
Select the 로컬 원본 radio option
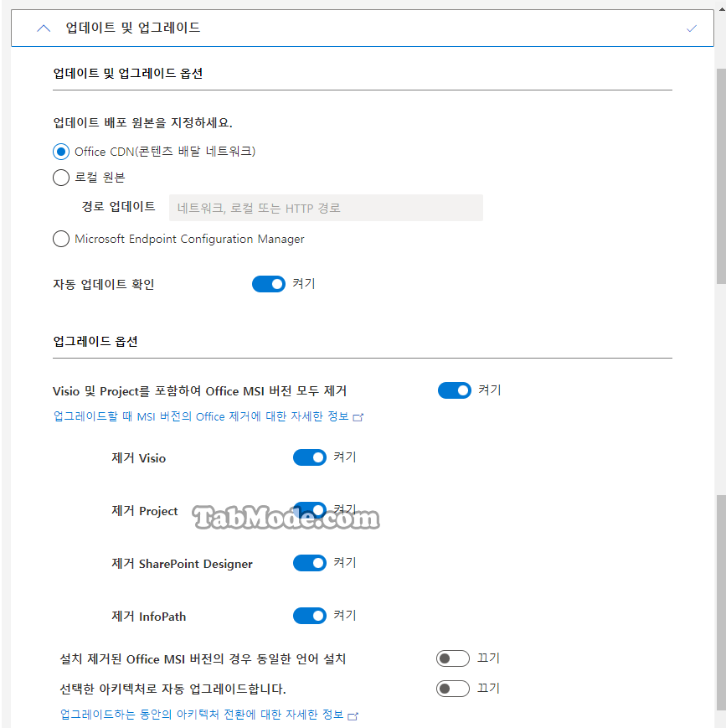tap(61, 178)
